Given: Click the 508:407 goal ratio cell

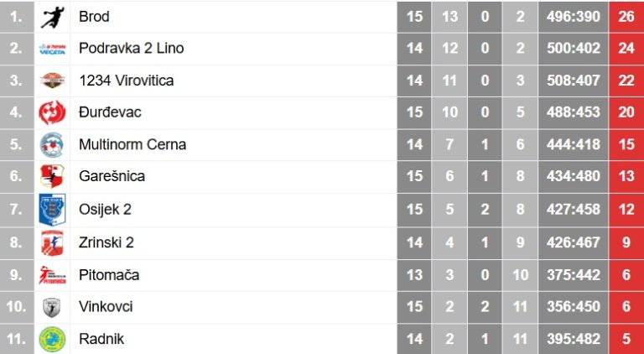Looking at the screenshot, I should (x=574, y=81).
